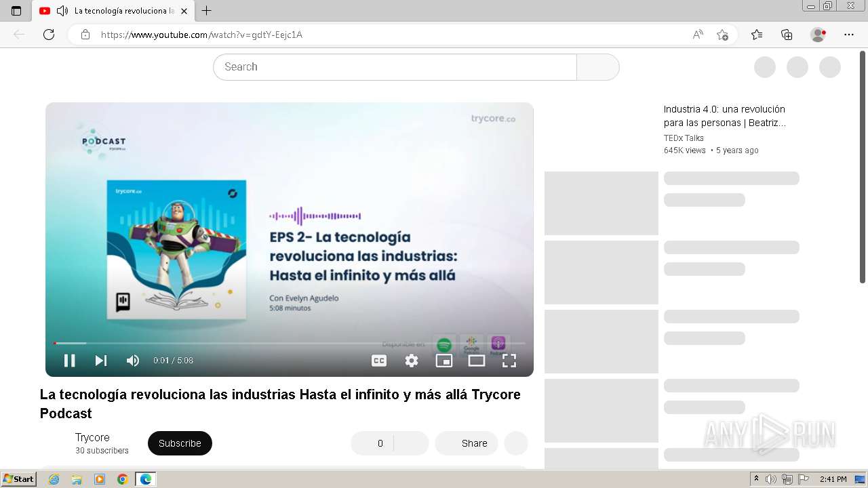
Task: Click the 2:41 PM clock
Action: click(x=833, y=479)
